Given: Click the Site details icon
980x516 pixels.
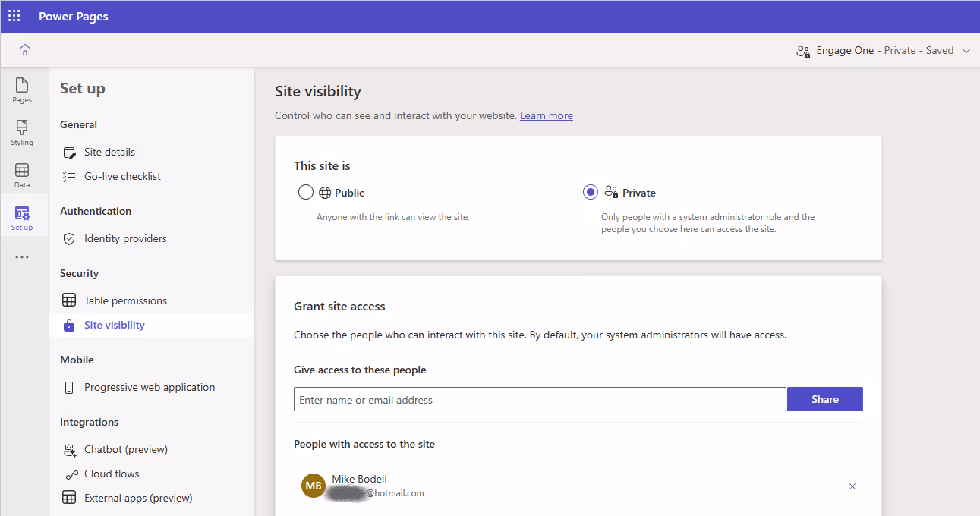Looking at the screenshot, I should click(x=69, y=153).
